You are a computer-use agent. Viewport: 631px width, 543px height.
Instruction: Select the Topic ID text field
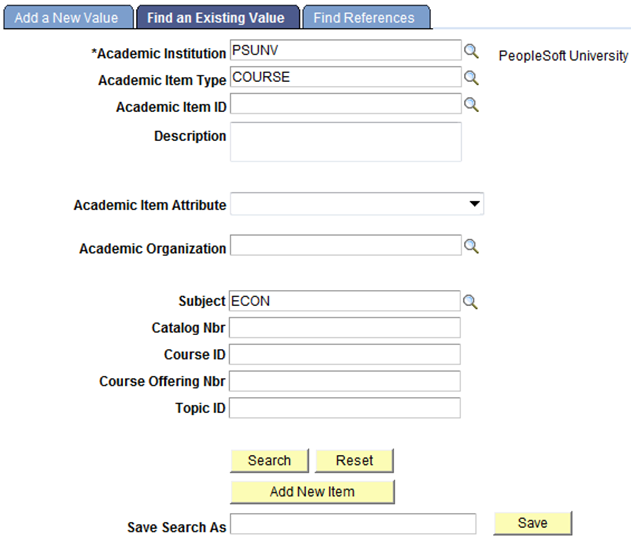[x=345, y=408]
